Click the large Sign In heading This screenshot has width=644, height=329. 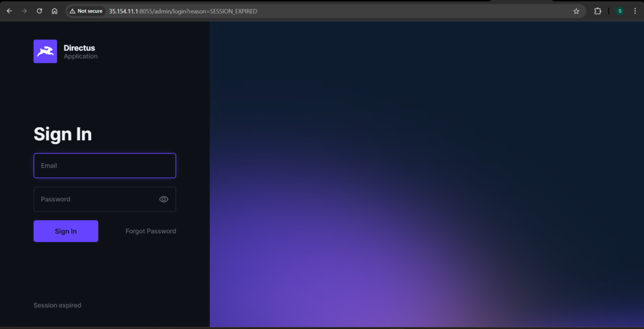(x=62, y=134)
